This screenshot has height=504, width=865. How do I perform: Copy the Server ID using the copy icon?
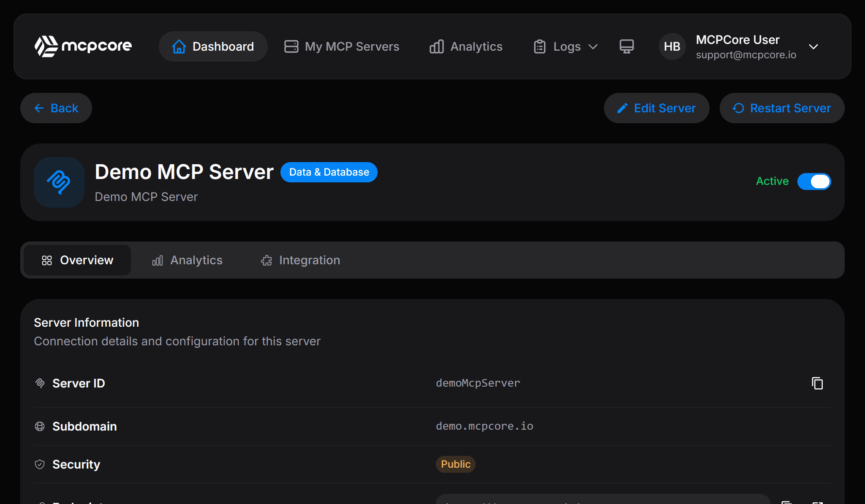pos(818,383)
